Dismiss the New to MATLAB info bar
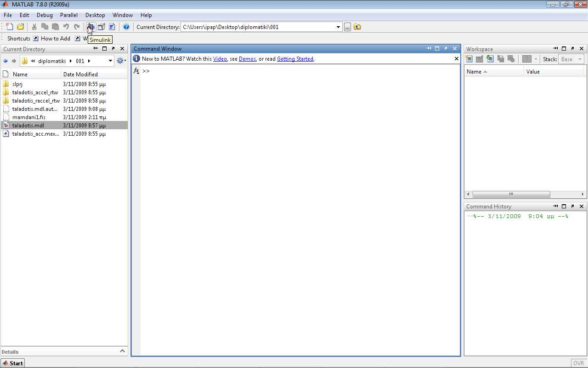588x368 pixels. pos(456,58)
